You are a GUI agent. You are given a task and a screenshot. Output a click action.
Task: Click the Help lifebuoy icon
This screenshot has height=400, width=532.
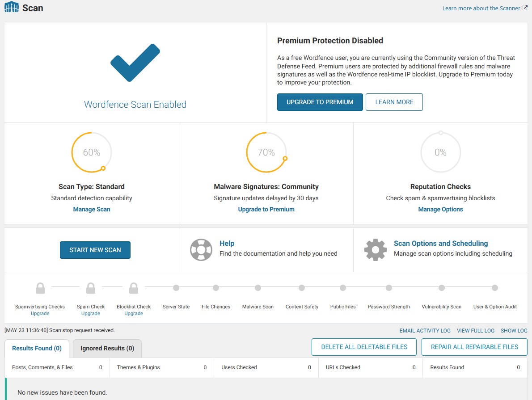[x=201, y=250]
